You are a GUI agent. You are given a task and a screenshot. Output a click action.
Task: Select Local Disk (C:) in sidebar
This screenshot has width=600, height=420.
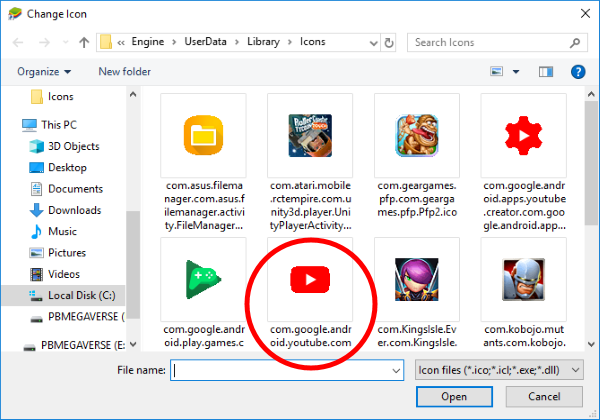64,295
